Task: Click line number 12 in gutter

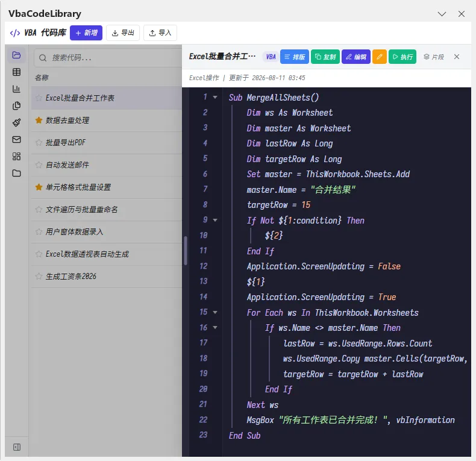Action: click(x=203, y=266)
